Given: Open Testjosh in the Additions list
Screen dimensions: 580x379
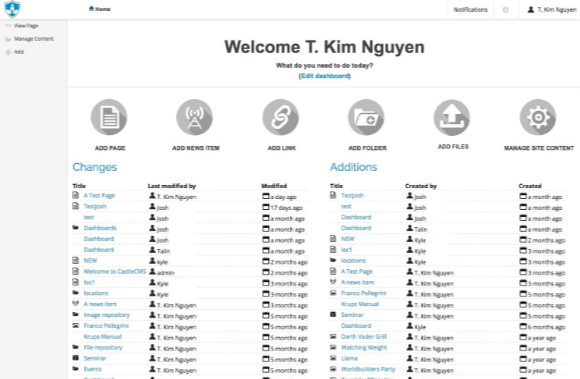Looking at the screenshot, I should pos(352,195).
